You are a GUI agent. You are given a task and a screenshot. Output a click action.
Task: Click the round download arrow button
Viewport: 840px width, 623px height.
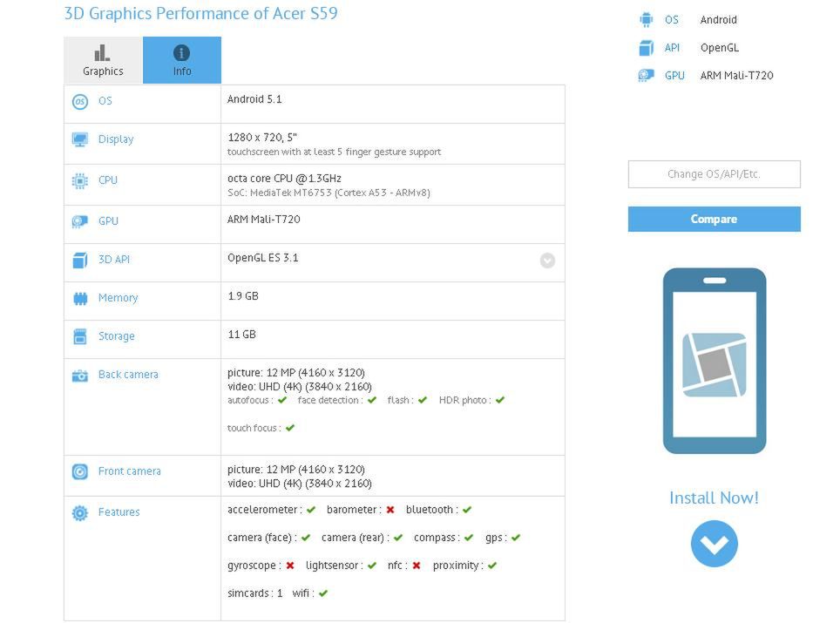(x=715, y=543)
